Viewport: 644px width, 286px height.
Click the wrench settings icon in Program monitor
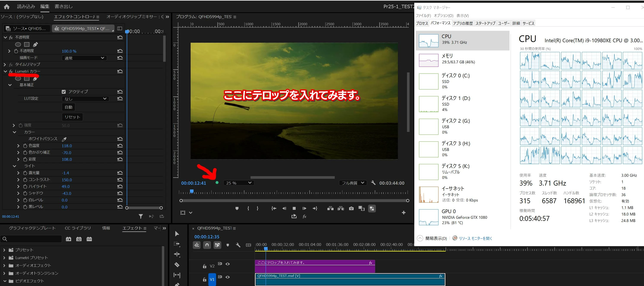pos(373,183)
